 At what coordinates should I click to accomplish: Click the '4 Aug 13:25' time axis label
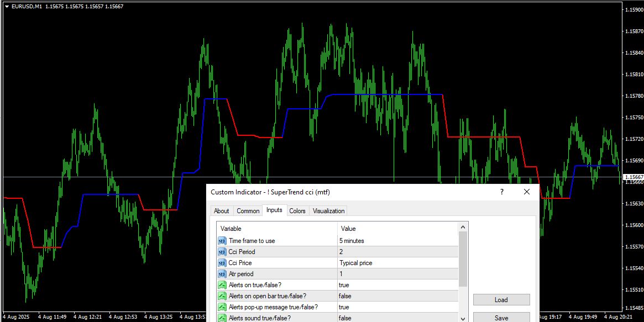159,317
